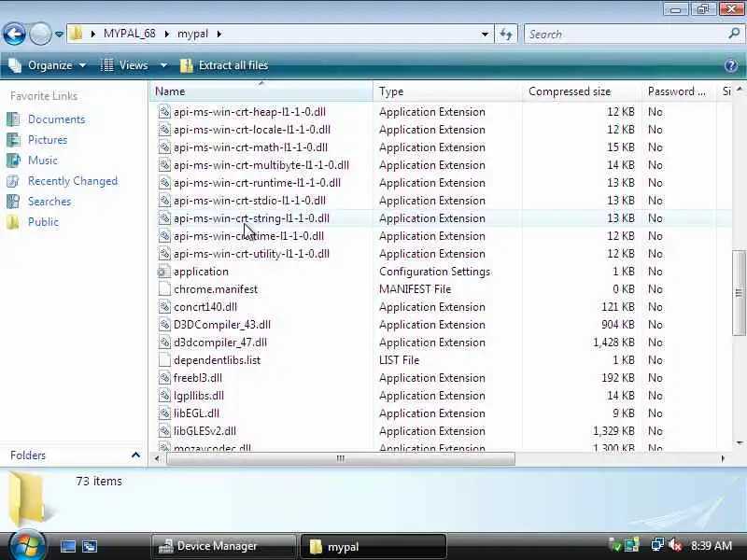Select the application configuration settings icon
The width and height of the screenshot is (747, 560).
click(164, 272)
